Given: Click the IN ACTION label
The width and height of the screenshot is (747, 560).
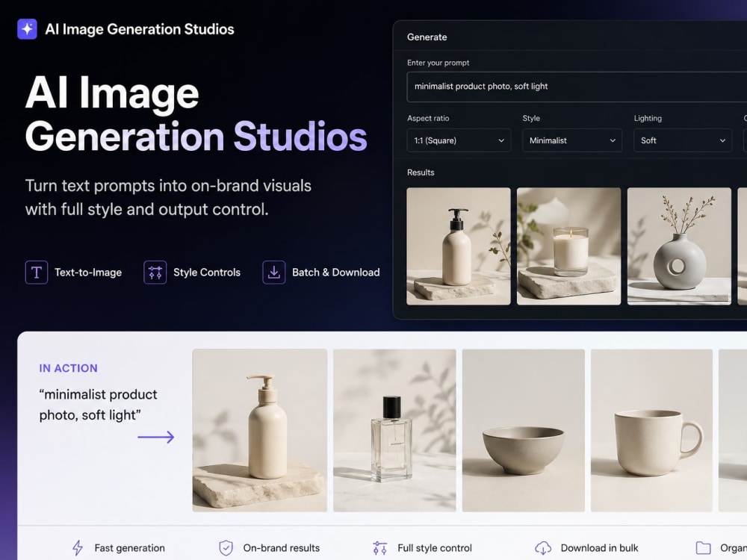Looking at the screenshot, I should coord(68,368).
